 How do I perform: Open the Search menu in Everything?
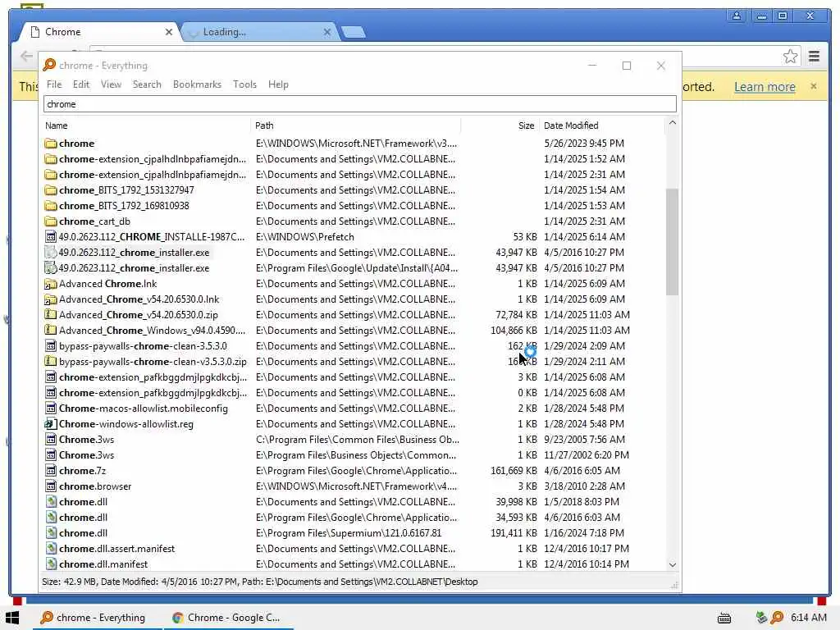pyautogui.click(x=147, y=84)
